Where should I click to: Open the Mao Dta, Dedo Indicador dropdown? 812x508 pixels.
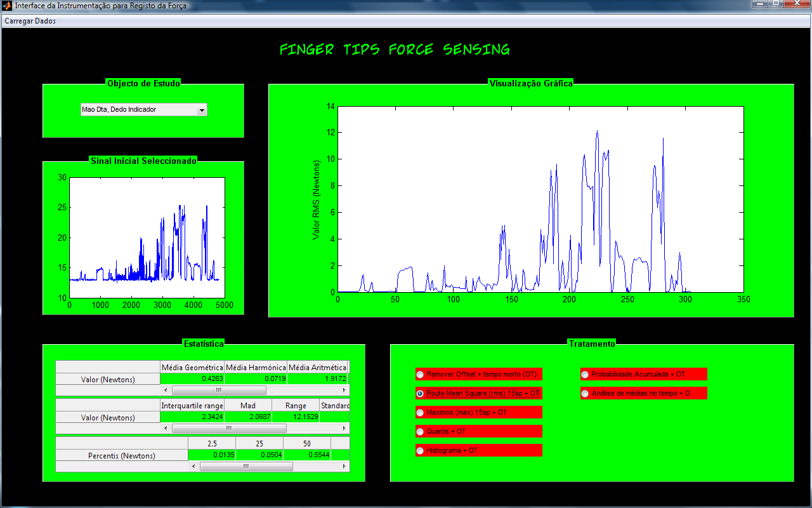pos(144,110)
